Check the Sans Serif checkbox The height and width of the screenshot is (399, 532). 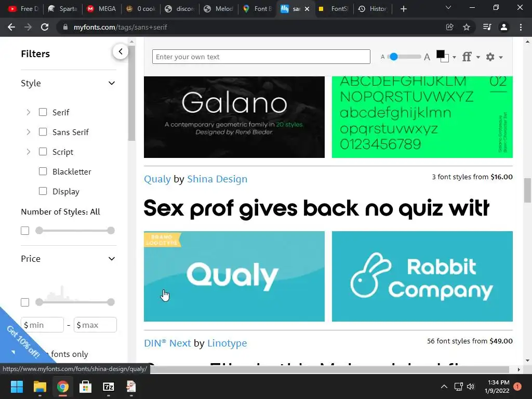point(43,131)
